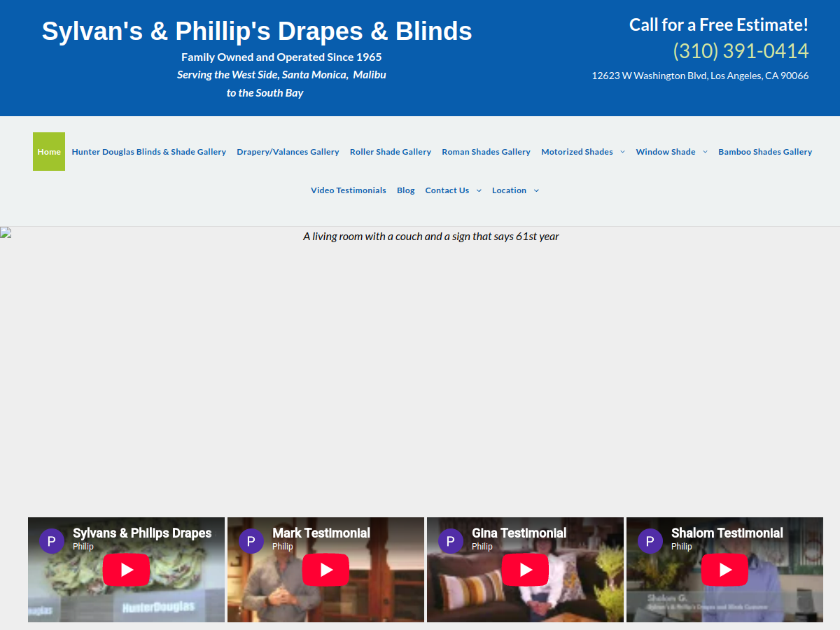Expand the Motorized Shades submenu arrow
This screenshot has width=840, height=630.
click(x=622, y=152)
